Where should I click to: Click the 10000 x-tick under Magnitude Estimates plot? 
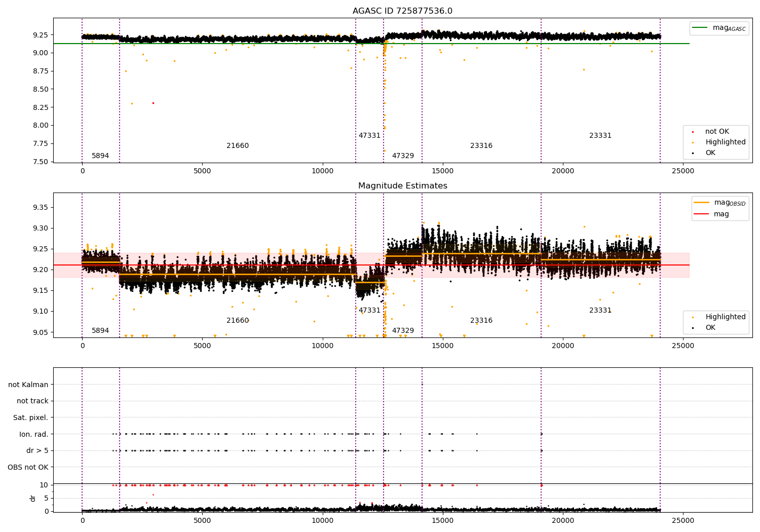[322, 346]
